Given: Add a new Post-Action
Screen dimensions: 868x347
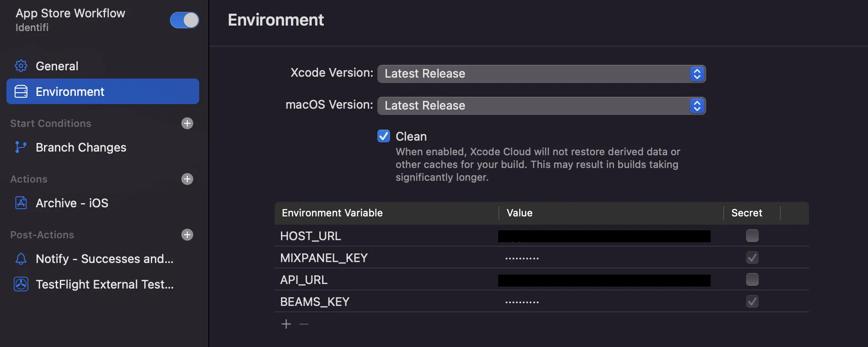Looking at the screenshot, I should point(187,235).
